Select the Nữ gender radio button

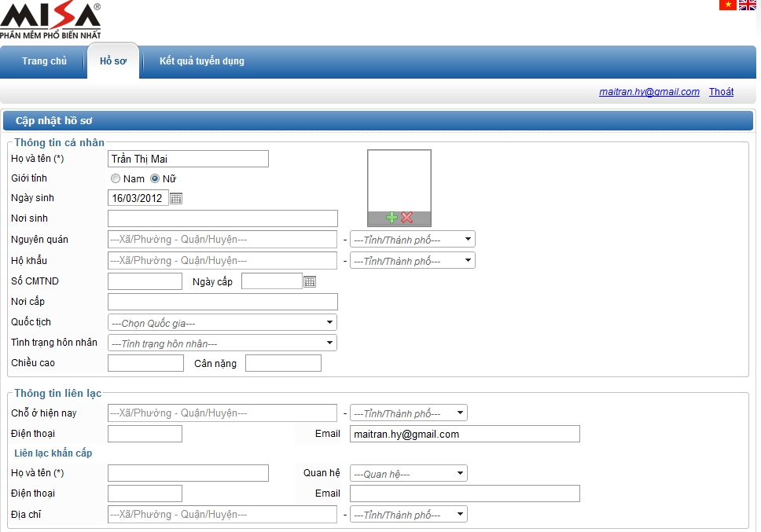coord(155,178)
